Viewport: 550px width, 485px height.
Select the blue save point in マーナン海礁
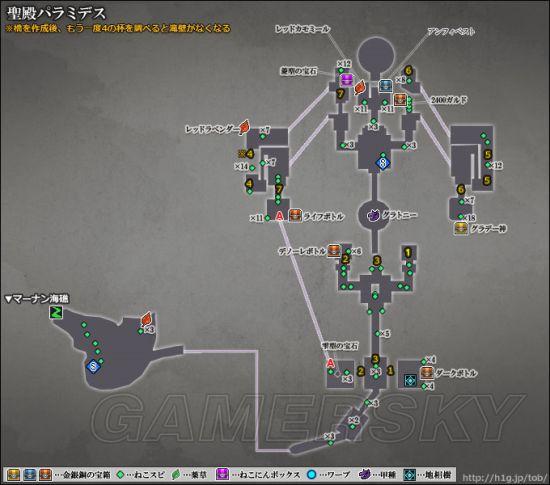(x=93, y=366)
